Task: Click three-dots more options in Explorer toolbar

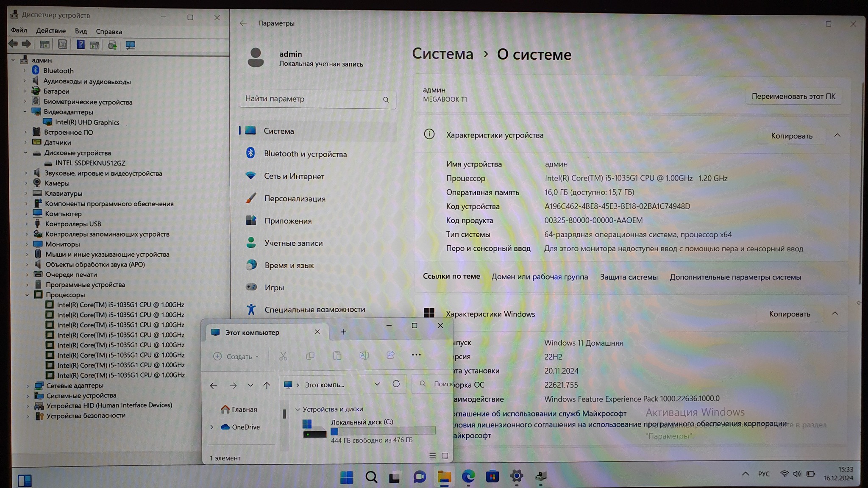Action: (416, 355)
